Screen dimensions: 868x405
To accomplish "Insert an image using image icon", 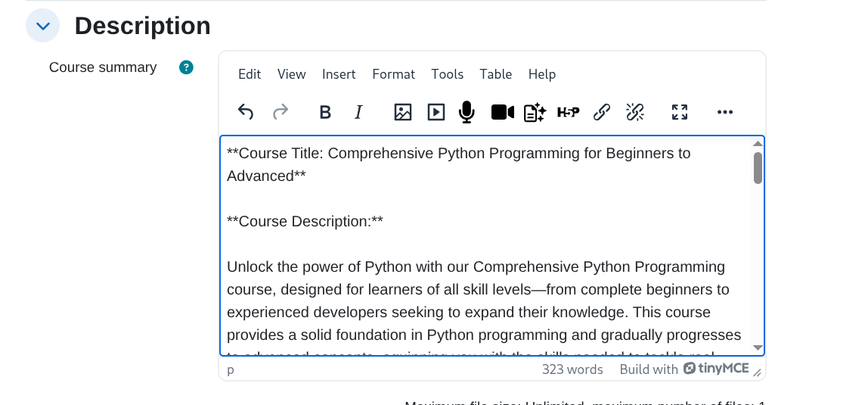I will (402, 112).
